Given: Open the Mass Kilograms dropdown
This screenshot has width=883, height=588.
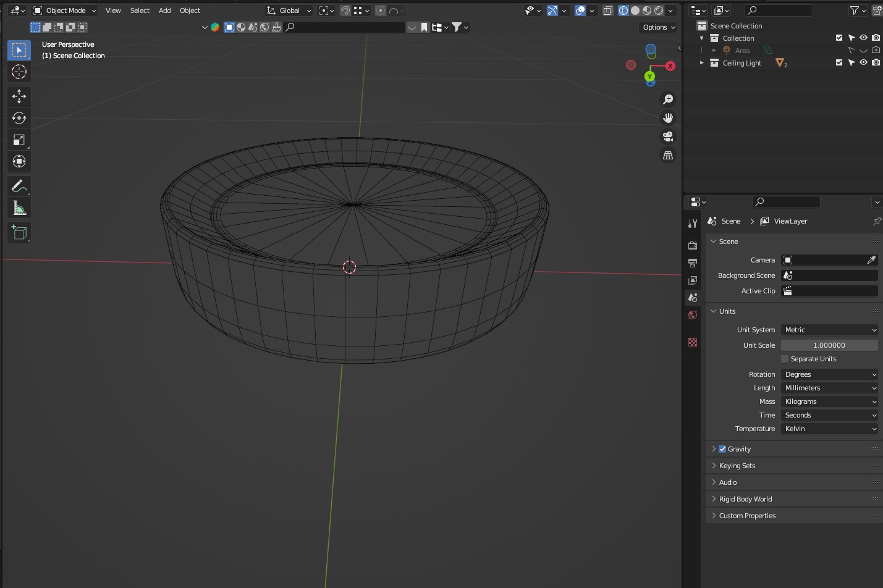Looking at the screenshot, I should (829, 401).
